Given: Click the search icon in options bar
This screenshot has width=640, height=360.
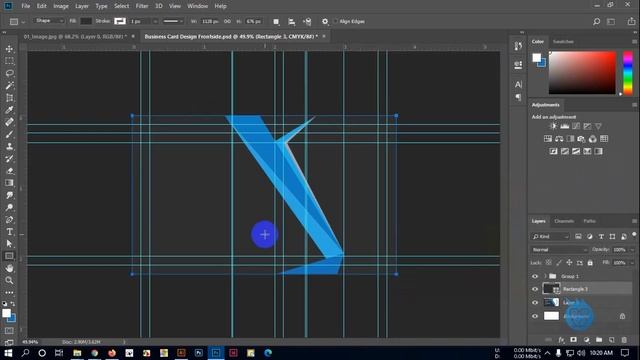Looking at the screenshot, I should click(x=596, y=22).
